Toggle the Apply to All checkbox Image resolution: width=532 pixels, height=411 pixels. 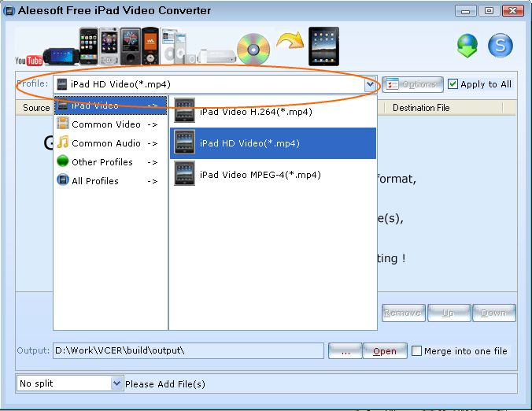[453, 83]
